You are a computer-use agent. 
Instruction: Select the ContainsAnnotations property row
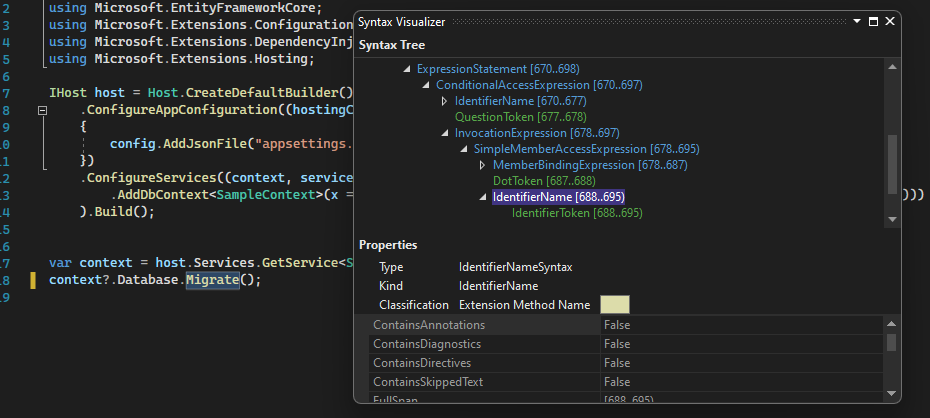pos(626,326)
